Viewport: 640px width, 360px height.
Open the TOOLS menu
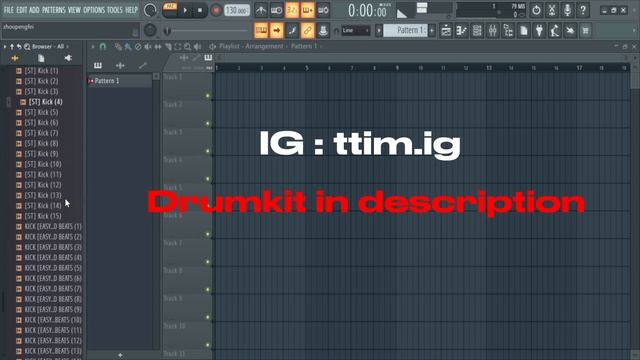click(115, 10)
